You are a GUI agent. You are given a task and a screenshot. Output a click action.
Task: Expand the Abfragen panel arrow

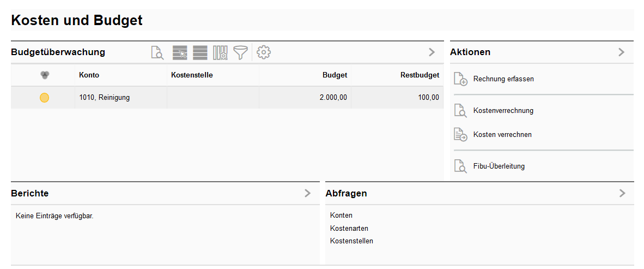point(622,193)
